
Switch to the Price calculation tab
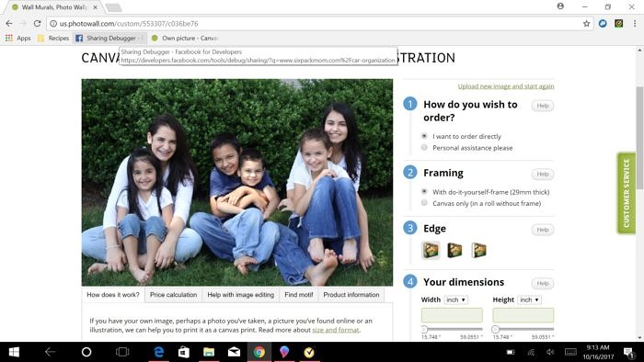tap(173, 295)
